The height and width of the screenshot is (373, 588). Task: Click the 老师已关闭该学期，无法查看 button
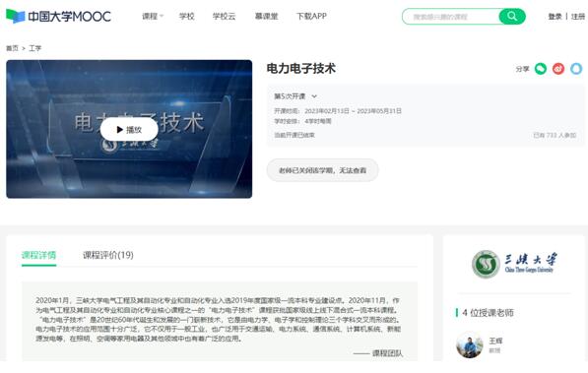click(x=322, y=170)
